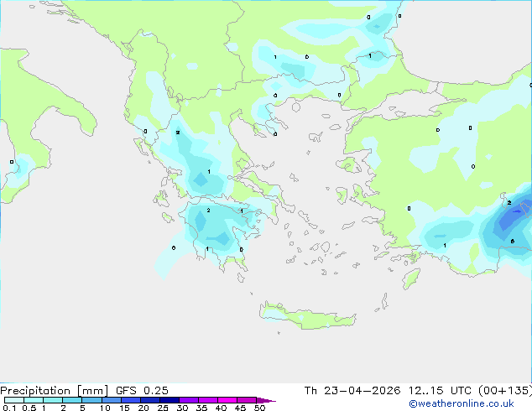
Task: Click the 'Th 23-04-2026' date text
Action: (352, 391)
